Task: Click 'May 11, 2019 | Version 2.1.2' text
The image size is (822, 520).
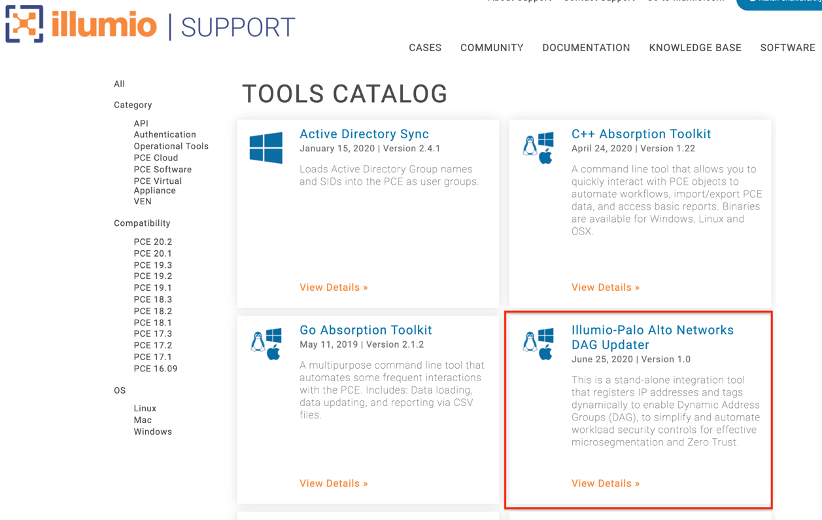Action: 361,344
